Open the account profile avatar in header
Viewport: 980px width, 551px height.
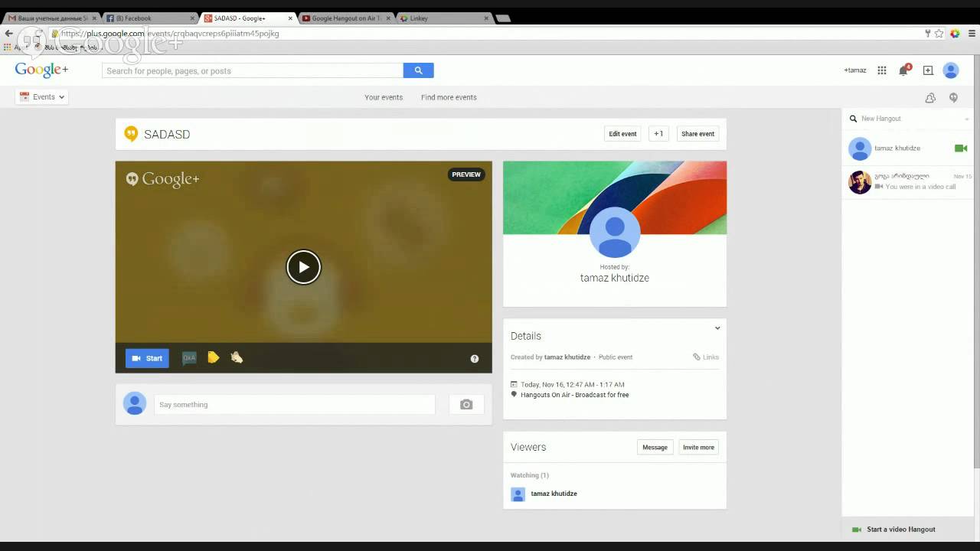tap(951, 70)
